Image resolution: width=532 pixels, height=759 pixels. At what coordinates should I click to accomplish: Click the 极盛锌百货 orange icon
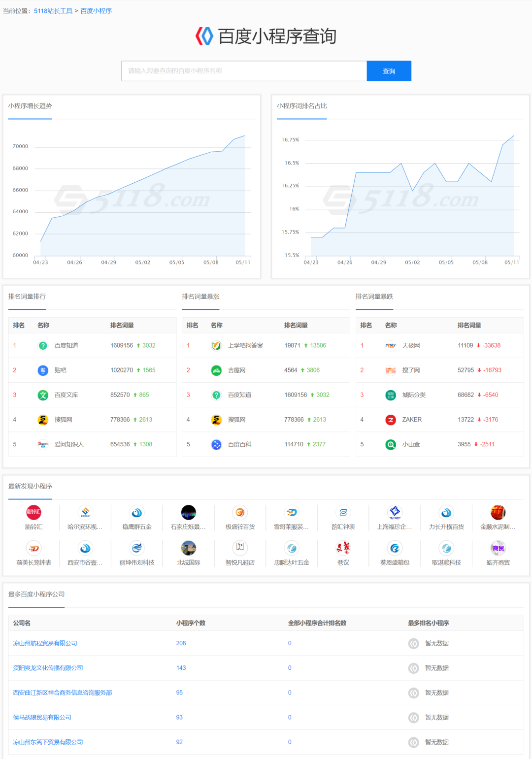click(240, 512)
